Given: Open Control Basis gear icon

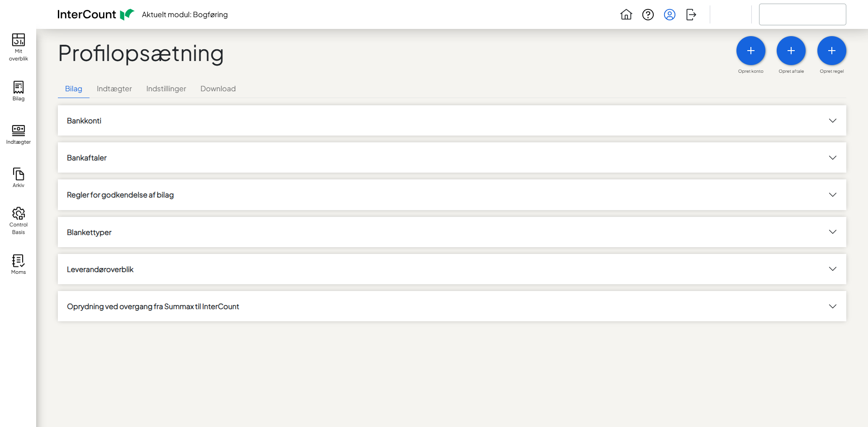Looking at the screenshot, I should (19, 213).
